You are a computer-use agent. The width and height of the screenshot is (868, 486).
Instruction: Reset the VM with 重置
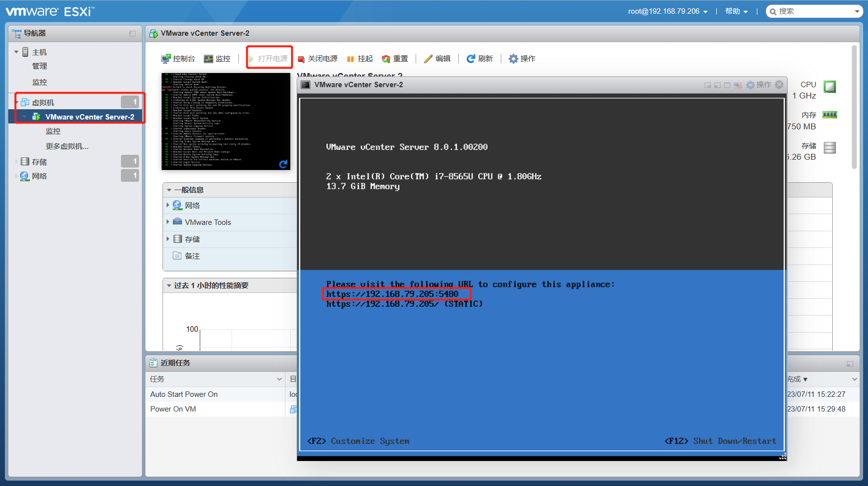[395, 59]
